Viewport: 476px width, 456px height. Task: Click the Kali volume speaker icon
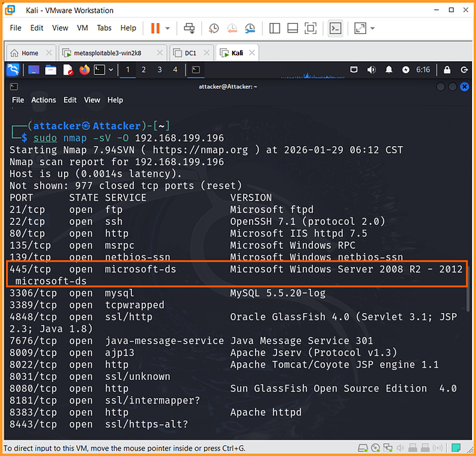click(371, 70)
